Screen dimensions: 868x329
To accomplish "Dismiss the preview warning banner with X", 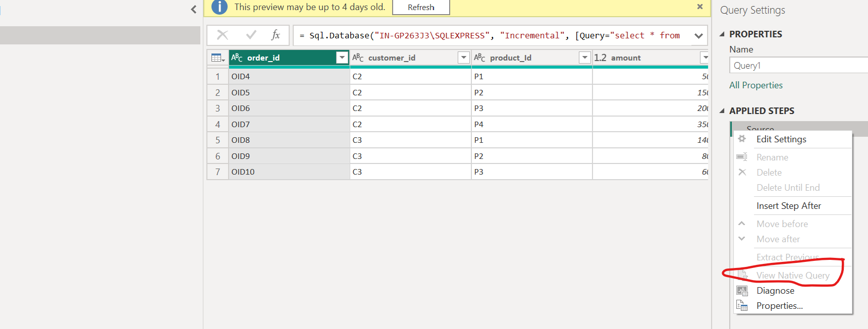I will coord(700,7).
